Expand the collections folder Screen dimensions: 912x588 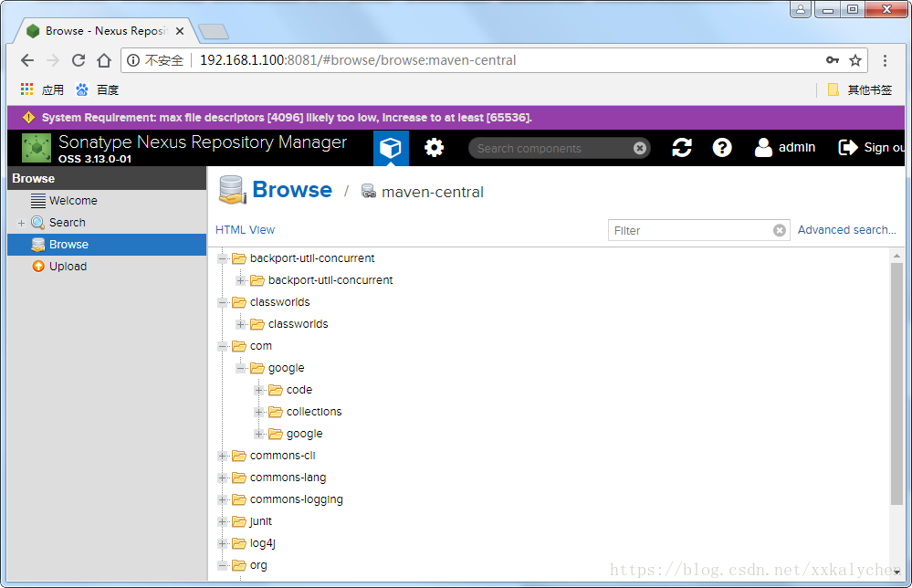[259, 413]
